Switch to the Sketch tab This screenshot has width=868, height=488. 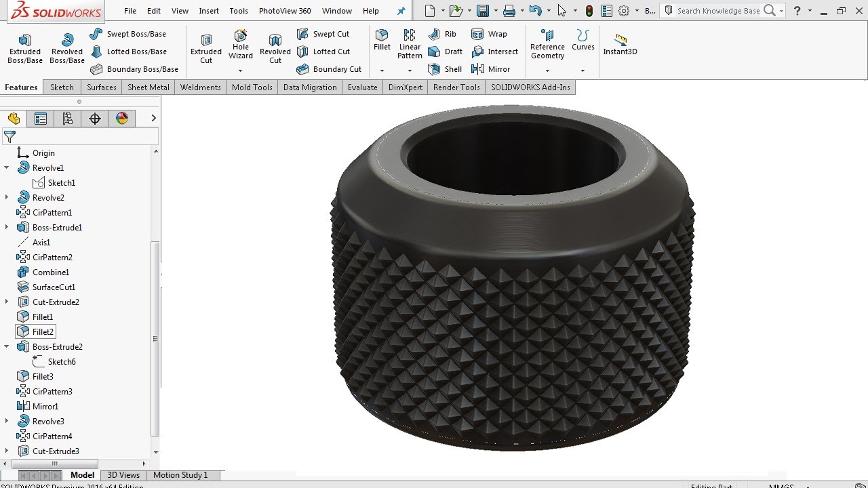62,87
